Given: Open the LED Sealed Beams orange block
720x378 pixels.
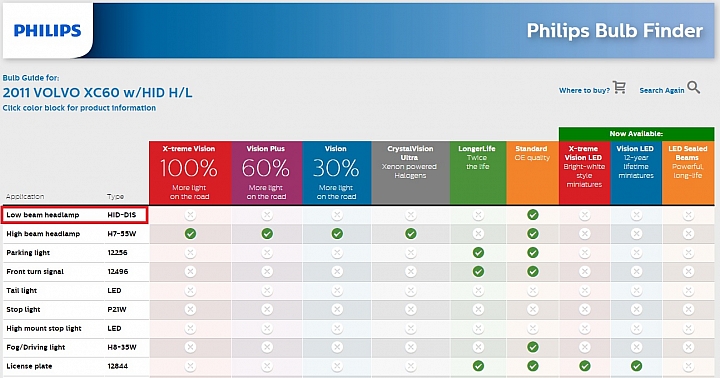Looking at the screenshot, I should [x=688, y=173].
